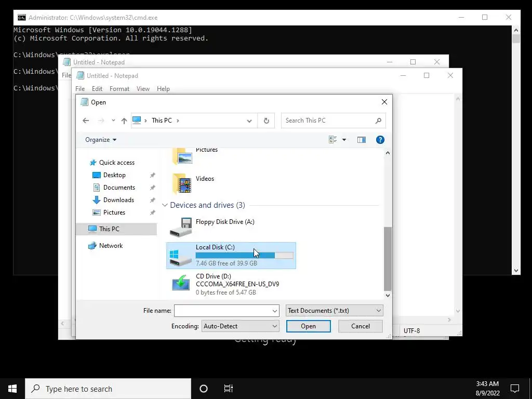Click the Cancel button
The height and width of the screenshot is (399, 532).
coord(361,326)
